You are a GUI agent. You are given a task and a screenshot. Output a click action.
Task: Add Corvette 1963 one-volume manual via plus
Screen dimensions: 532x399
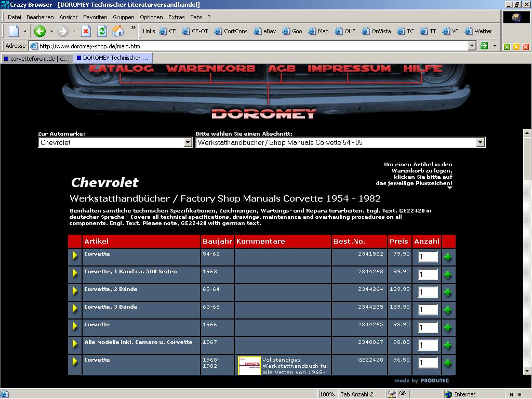(x=448, y=274)
